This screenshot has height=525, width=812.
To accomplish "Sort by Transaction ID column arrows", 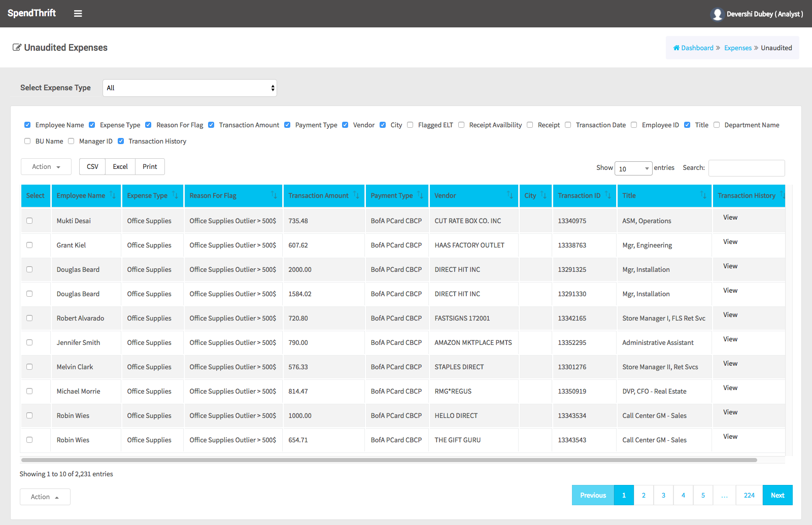I will coord(608,195).
